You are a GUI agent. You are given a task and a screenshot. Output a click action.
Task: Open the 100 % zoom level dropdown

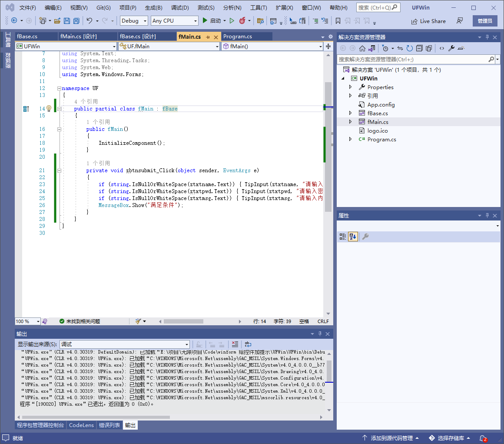tap(28, 321)
